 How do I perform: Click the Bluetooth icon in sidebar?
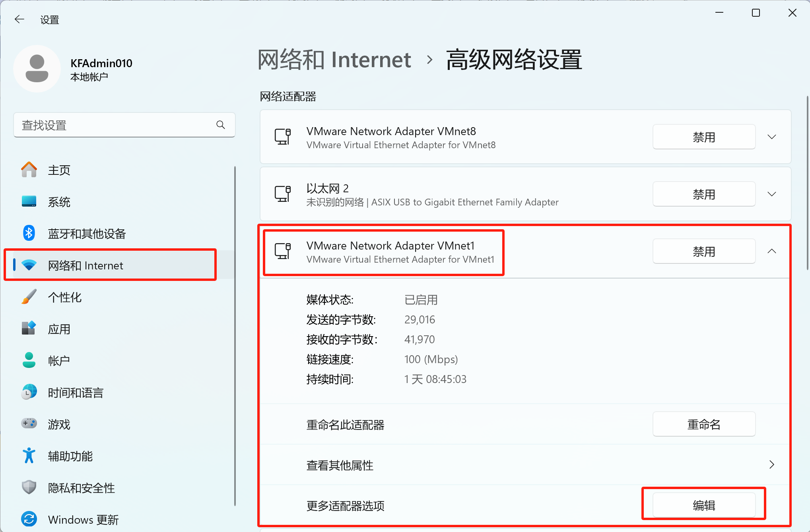coord(29,233)
